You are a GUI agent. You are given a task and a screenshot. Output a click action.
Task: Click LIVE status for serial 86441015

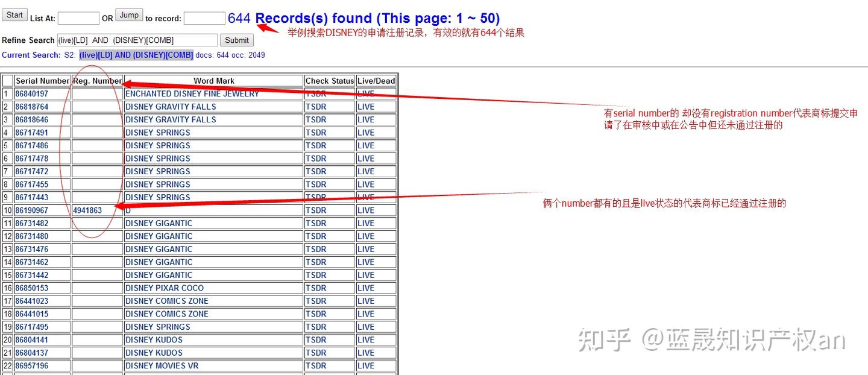click(366, 314)
